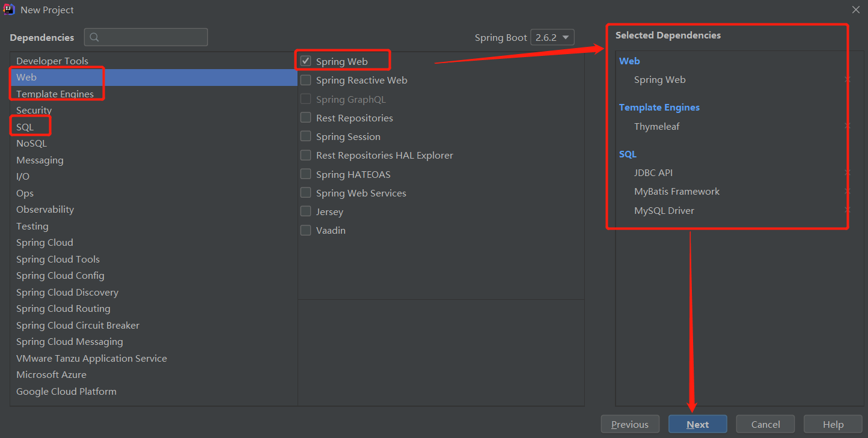Remove Thymeleaf from Selected Dependencies
This screenshot has height=438, width=868.
click(847, 126)
